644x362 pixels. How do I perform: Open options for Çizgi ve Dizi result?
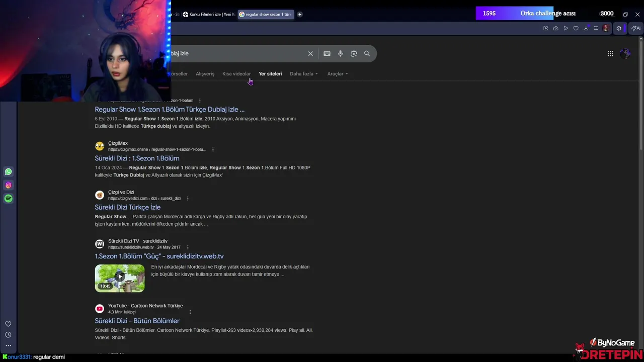tap(188, 199)
